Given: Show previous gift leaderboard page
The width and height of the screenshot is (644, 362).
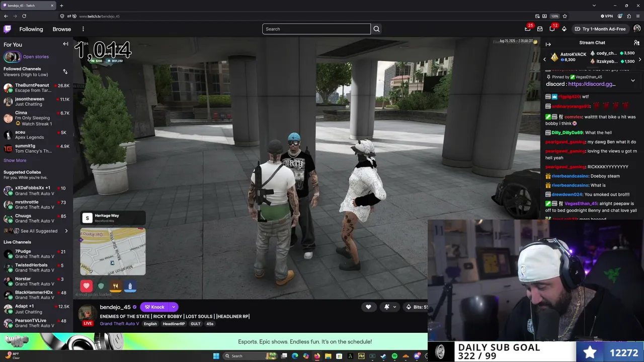Looking at the screenshot, I should tap(544, 60).
